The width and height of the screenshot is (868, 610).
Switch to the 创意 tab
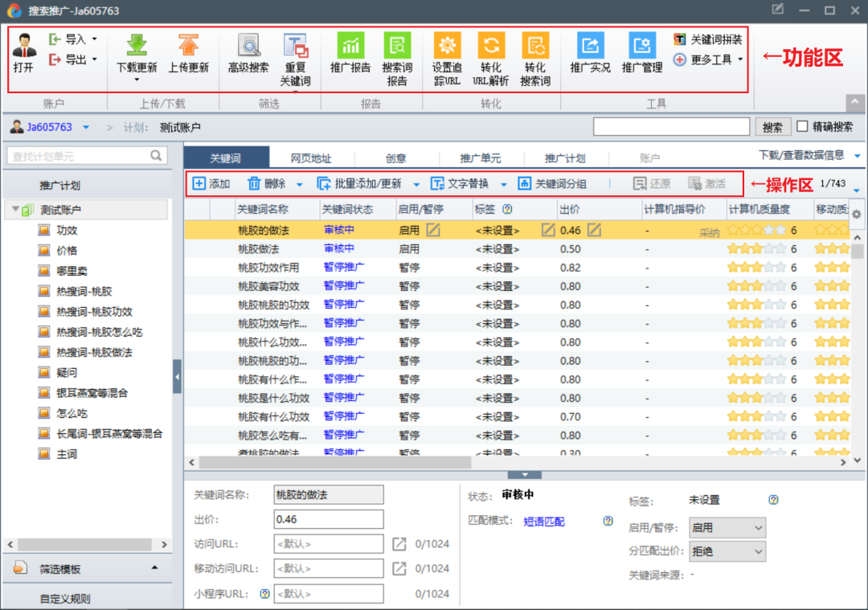point(395,158)
